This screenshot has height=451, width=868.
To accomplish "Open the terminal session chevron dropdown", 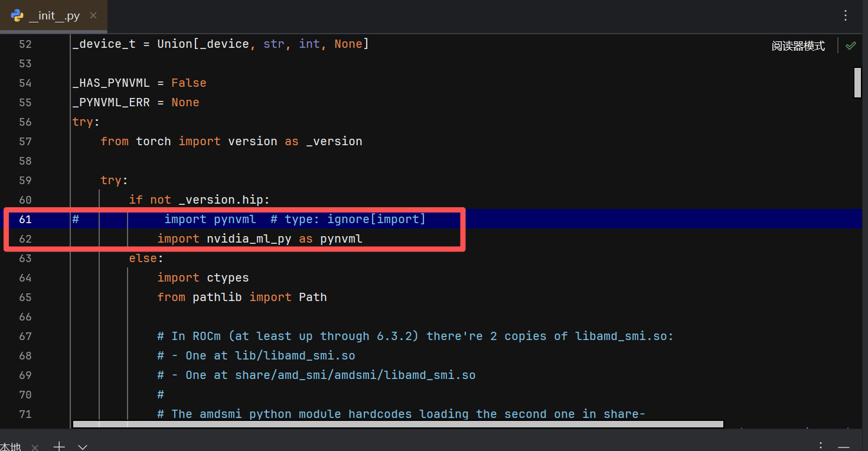I will pos(82,447).
